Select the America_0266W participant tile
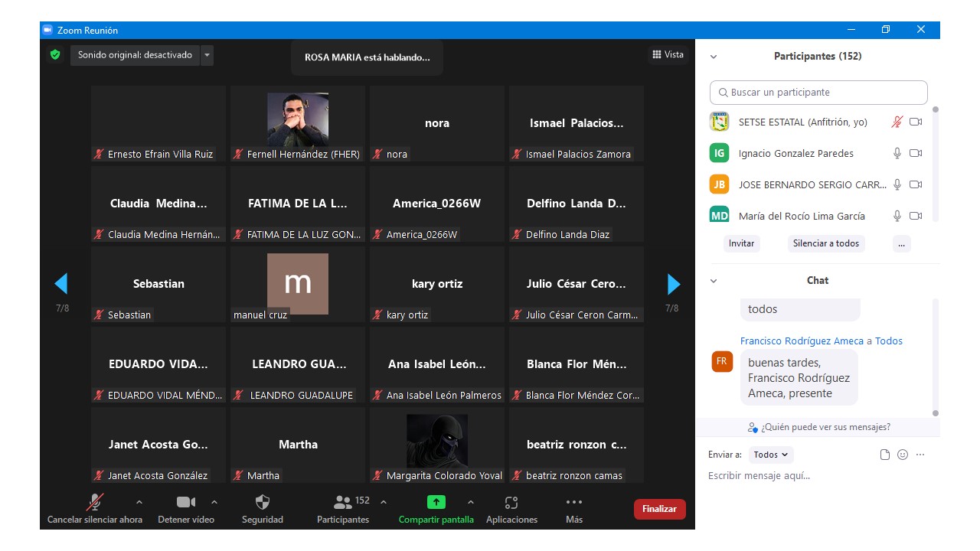Image resolution: width=980 pixels, height=551 pixels. [437, 204]
